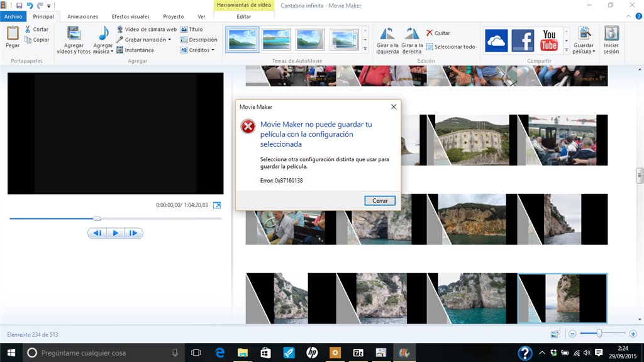Open the Editar video tools tab
644x362 pixels.
click(x=243, y=16)
